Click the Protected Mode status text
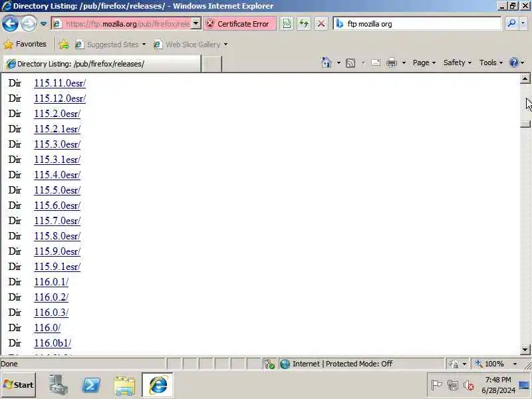Image resolution: width=532 pixels, height=399 pixels. (359, 364)
